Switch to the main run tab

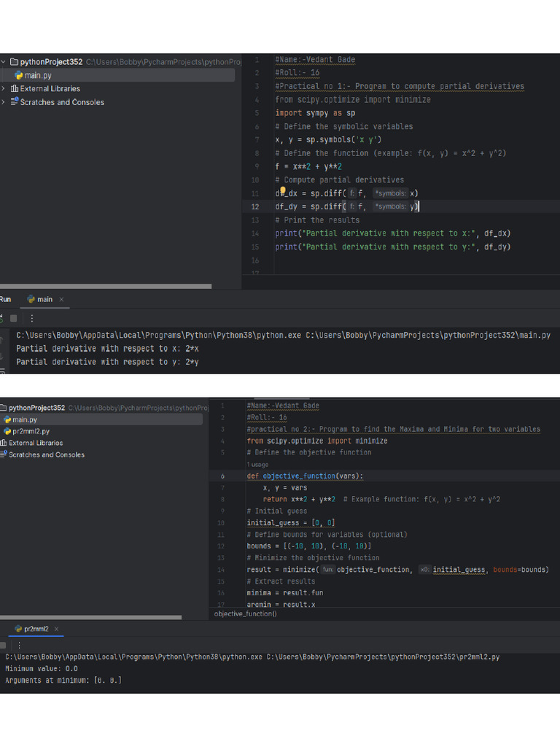pos(44,299)
